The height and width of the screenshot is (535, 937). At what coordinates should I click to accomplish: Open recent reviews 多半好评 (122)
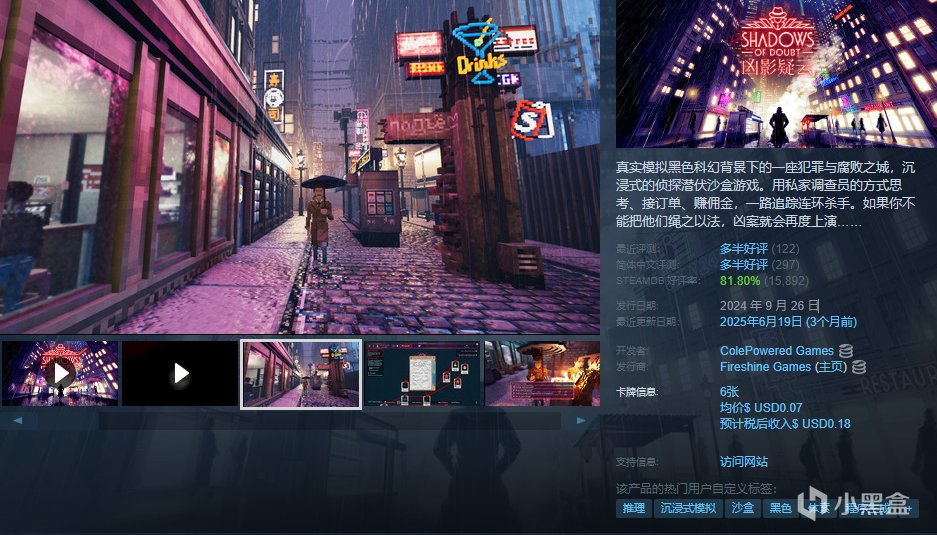pos(759,249)
